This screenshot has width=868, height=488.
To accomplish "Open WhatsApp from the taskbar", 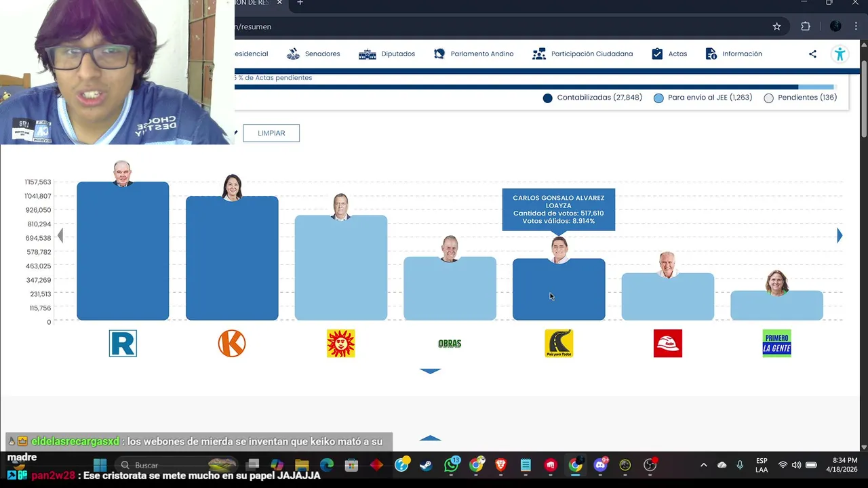I will point(451,465).
